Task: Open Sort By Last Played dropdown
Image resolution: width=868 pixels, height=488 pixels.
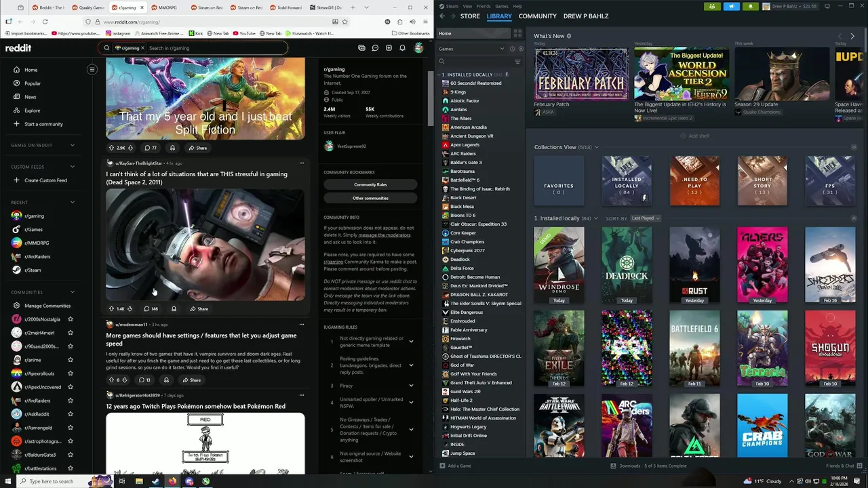Action: pyautogui.click(x=645, y=218)
